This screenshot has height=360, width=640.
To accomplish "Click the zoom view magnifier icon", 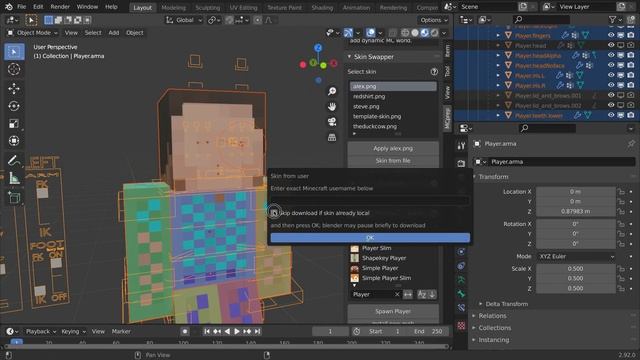I will pyautogui.click(x=332, y=91).
